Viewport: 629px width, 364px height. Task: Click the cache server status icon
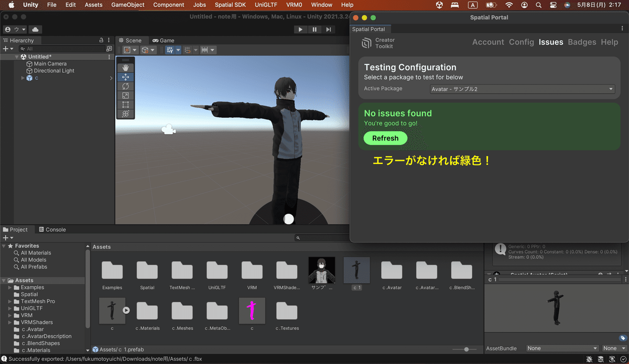(601, 359)
